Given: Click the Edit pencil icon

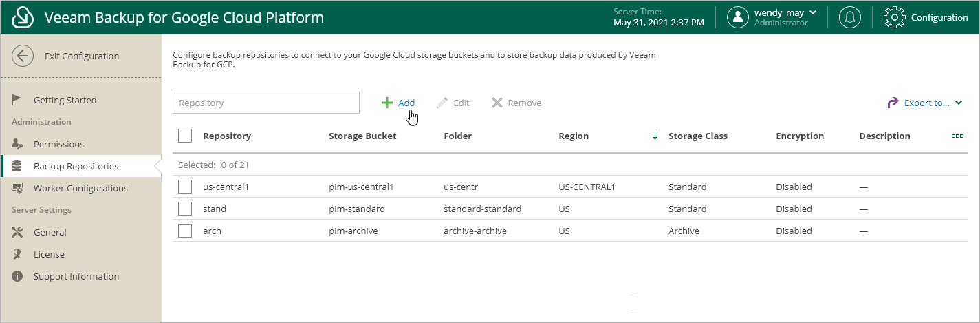Looking at the screenshot, I should click(442, 103).
